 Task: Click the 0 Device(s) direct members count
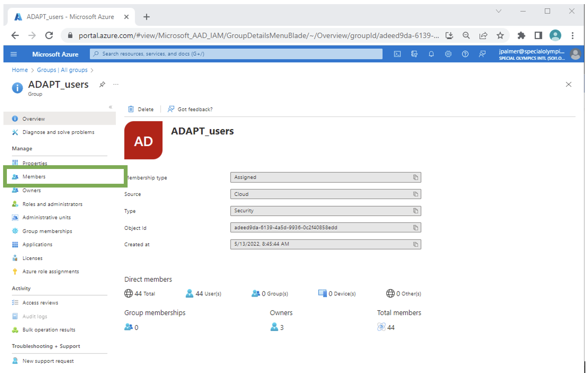(x=337, y=294)
